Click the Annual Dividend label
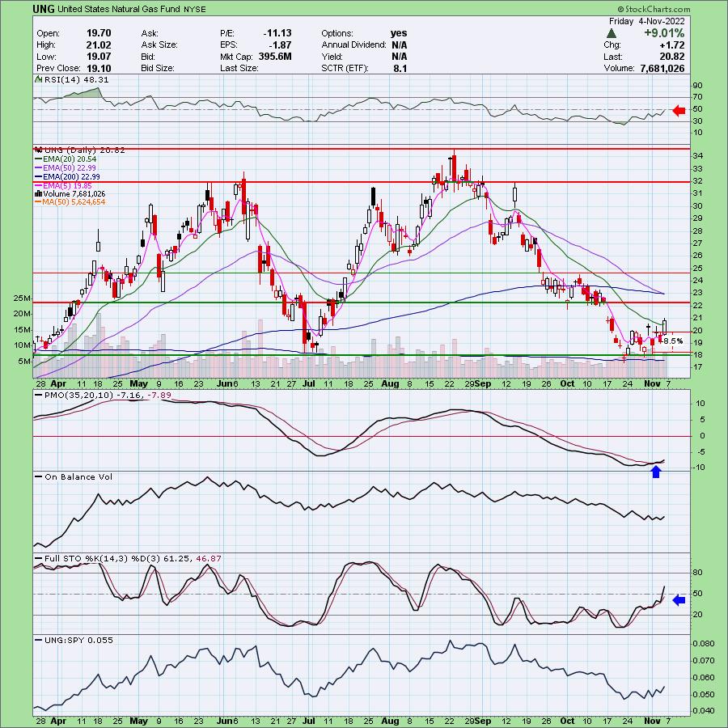728x728 pixels. click(353, 45)
